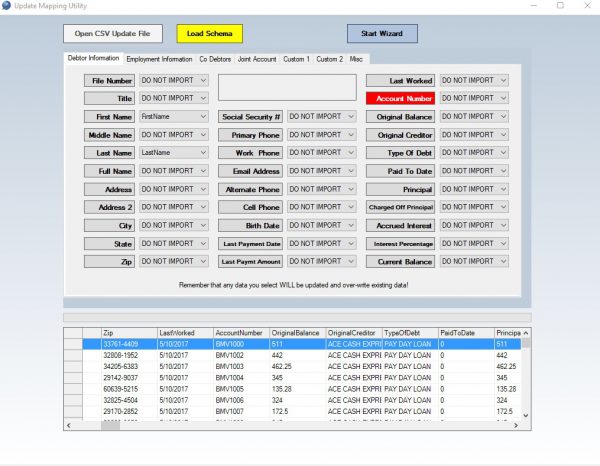Open the Zip mapping dropdown
This screenshot has width=600, height=466.
click(x=174, y=261)
